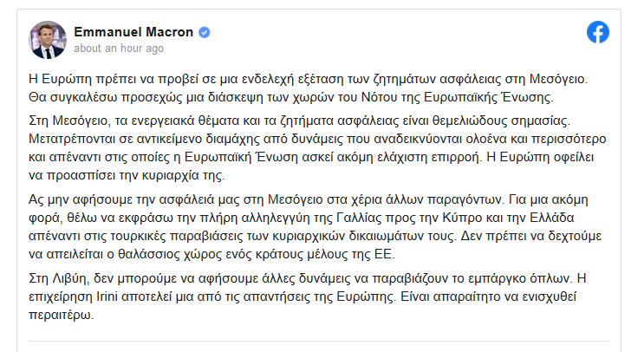Click the final word 'περαιτέρω'
This screenshot has height=352, width=644.
click(62, 316)
